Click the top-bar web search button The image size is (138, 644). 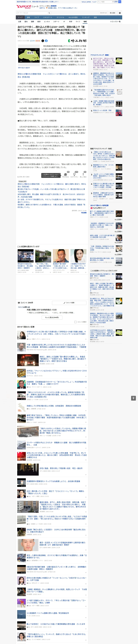120,2
